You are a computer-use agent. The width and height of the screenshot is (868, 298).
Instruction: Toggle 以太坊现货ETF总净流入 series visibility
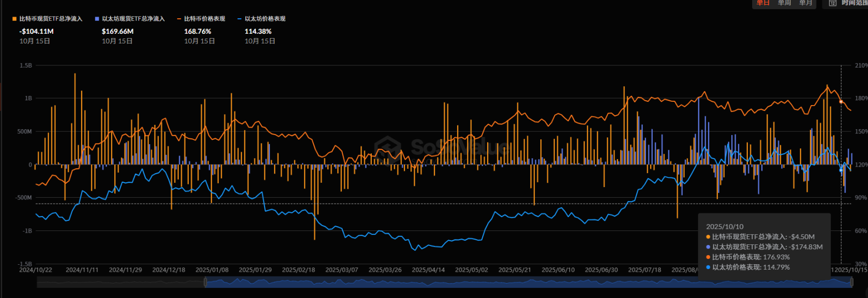pyautogui.click(x=133, y=19)
